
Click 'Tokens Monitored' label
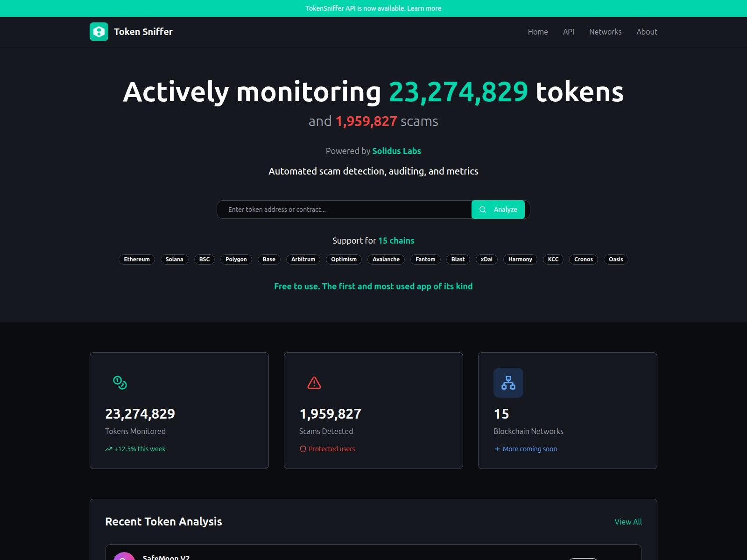click(x=135, y=431)
